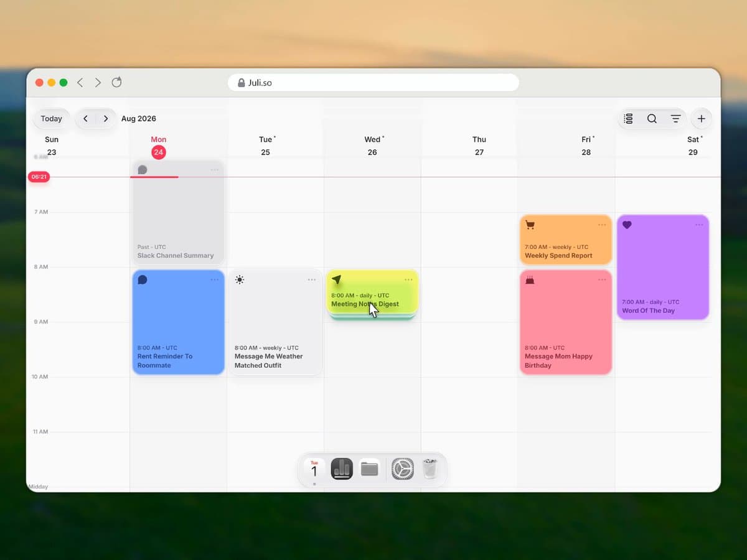Go to previous week in calendar
Viewport: 747px width, 560px height.
(x=86, y=118)
